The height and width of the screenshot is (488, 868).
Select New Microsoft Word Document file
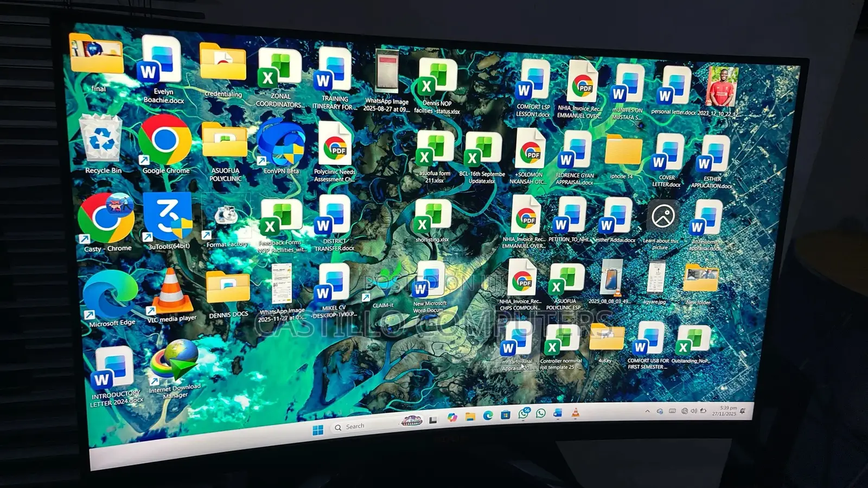click(430, 287)
